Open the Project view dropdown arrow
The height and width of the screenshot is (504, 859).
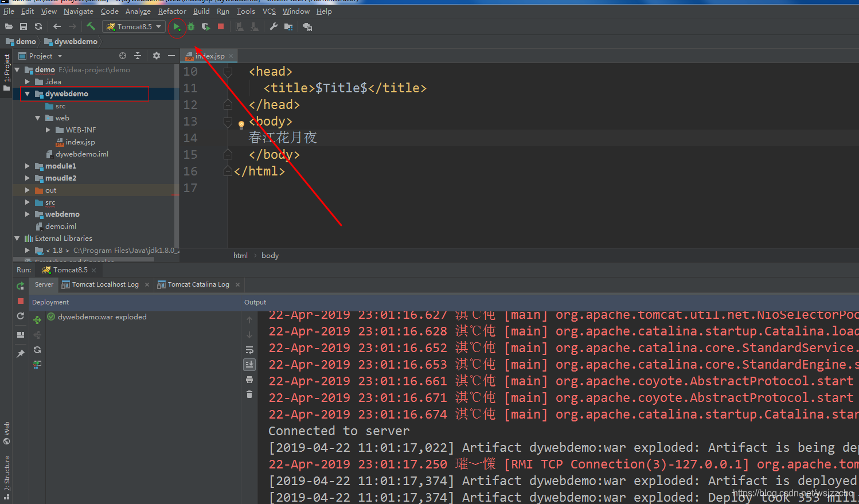point(60,56)
